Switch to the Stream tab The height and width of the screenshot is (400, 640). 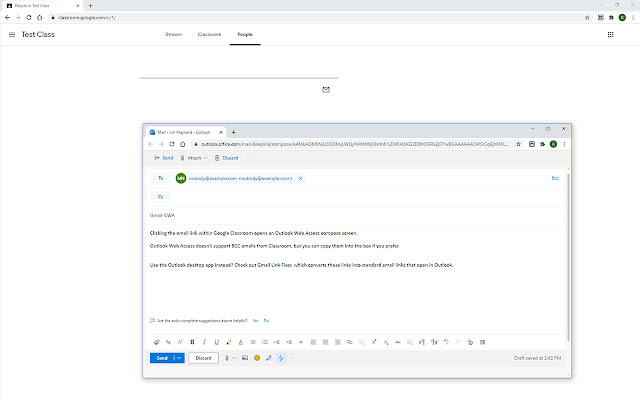coord(173,34)
